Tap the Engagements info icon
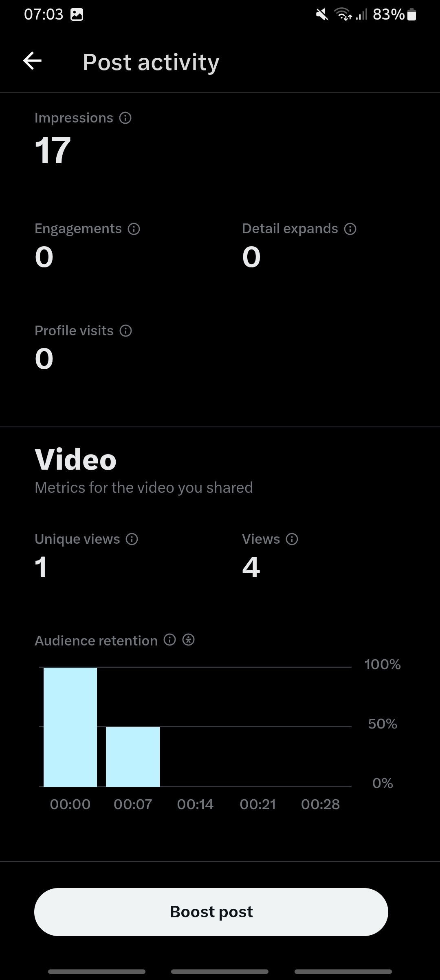 [134, 229]
